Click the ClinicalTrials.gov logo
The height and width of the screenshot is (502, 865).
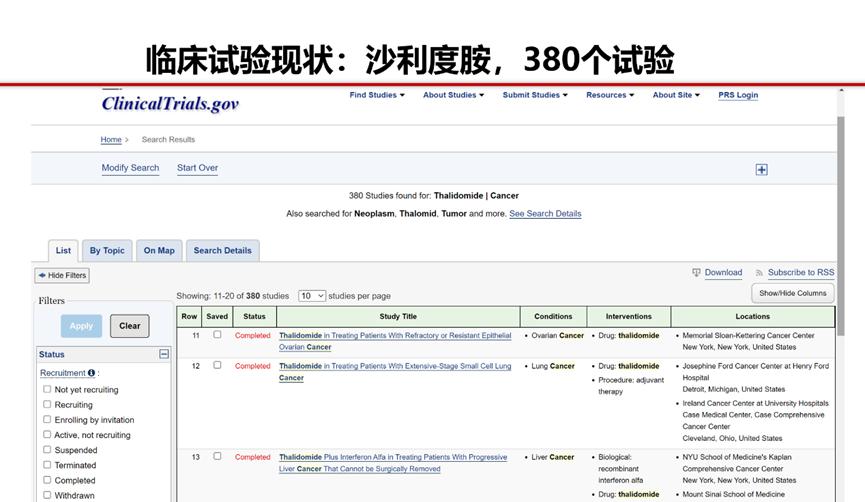pos(170,103)
